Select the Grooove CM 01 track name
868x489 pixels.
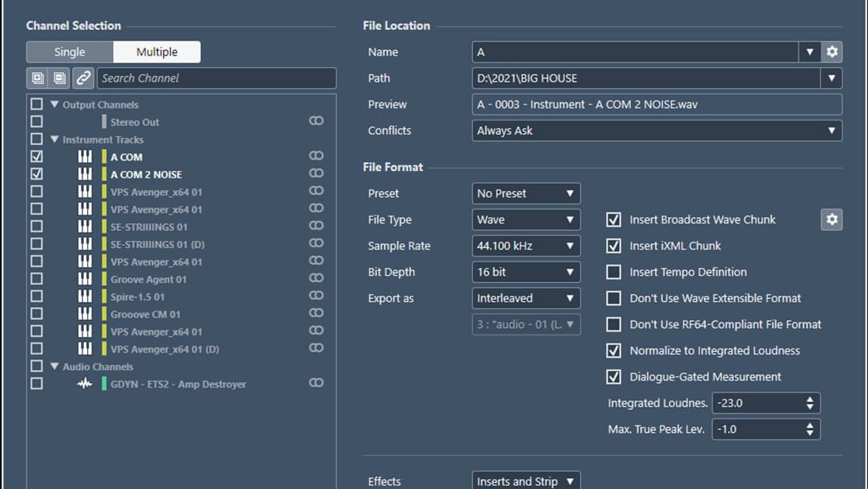[145, 314]
